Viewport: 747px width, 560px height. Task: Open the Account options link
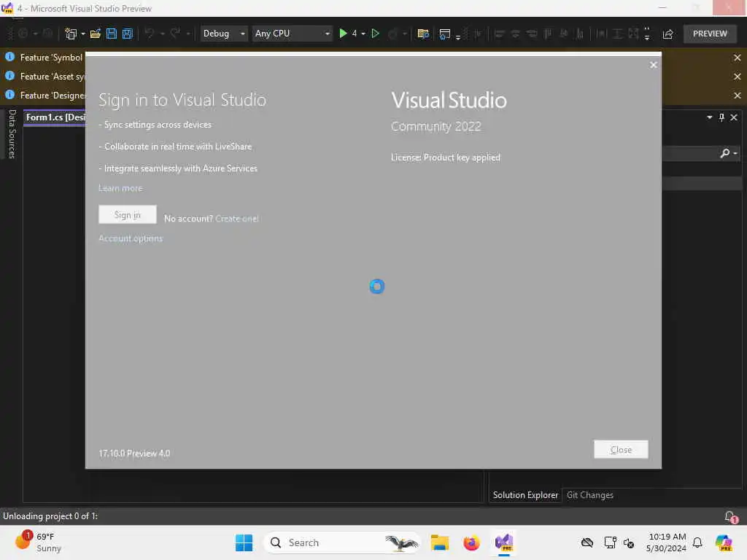pos(131,238)
